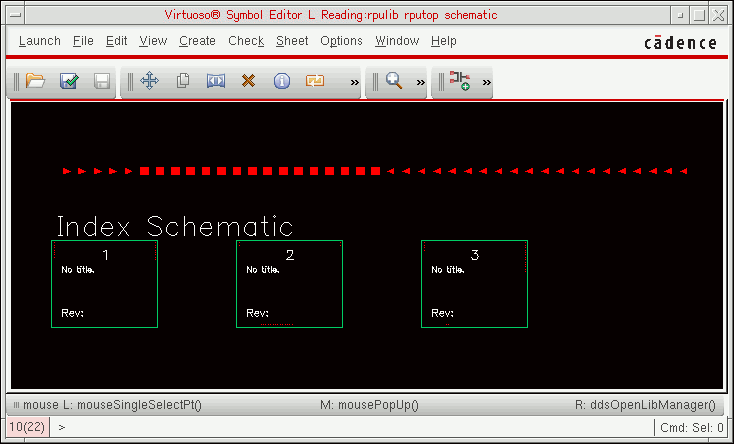Image resolution: width=734 pixels, height=444 pixels.
Task: Click the Copy tool icon
Action: click(x=183, y=81)
